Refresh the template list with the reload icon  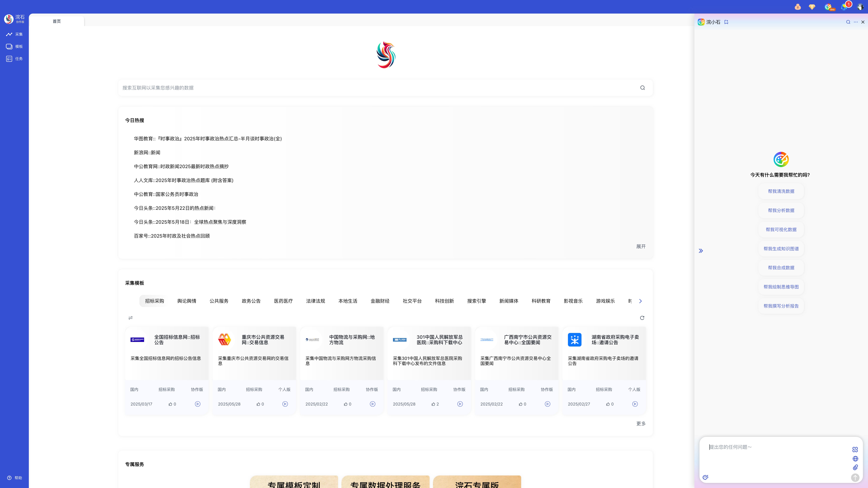[x=642, y=318]
